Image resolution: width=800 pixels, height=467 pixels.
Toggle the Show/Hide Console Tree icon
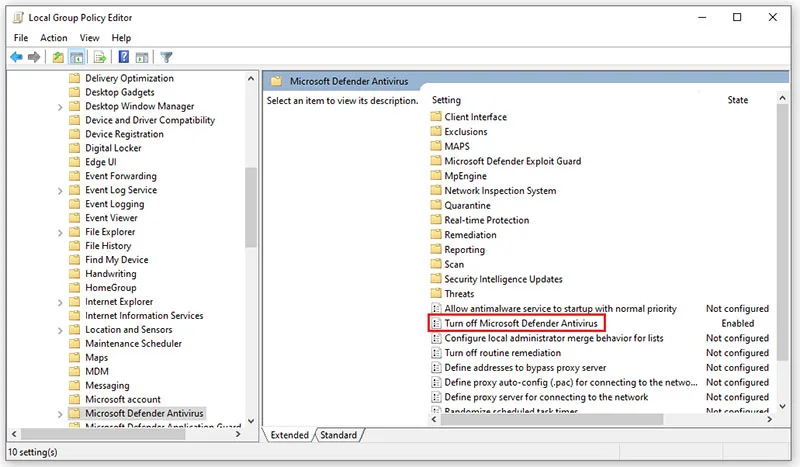coord(77,57)
